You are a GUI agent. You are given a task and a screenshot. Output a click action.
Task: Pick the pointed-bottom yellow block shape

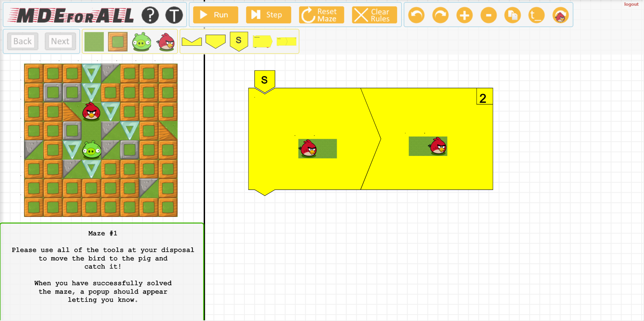216,41
